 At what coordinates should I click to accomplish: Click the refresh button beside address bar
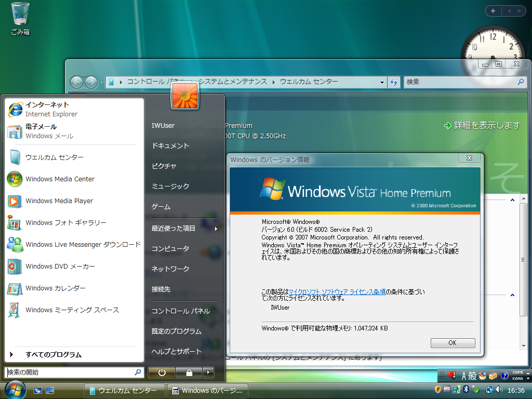pos(394,82)
